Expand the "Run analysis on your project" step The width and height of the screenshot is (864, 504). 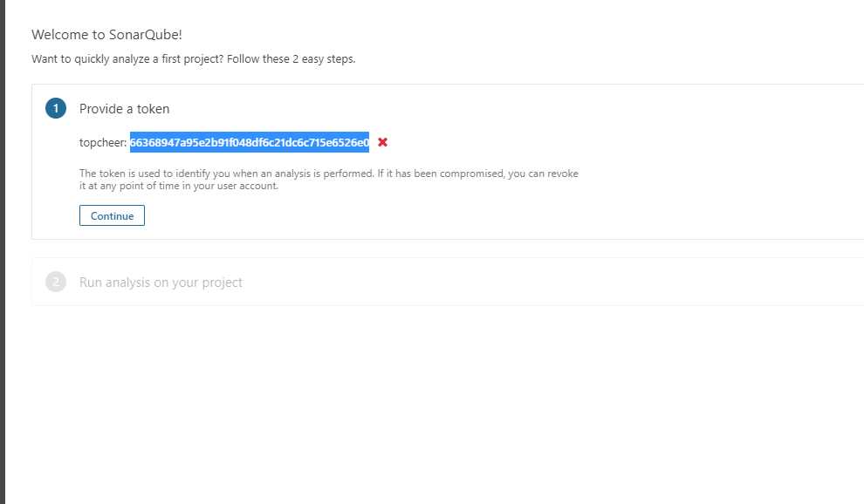coord(161,283)
